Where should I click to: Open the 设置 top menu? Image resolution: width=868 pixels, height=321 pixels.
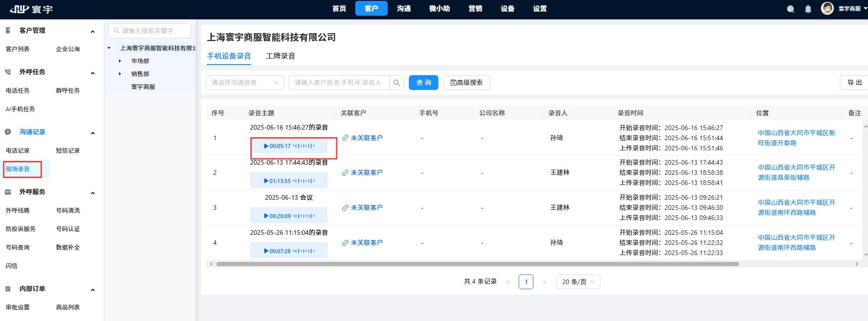[540, 8]
